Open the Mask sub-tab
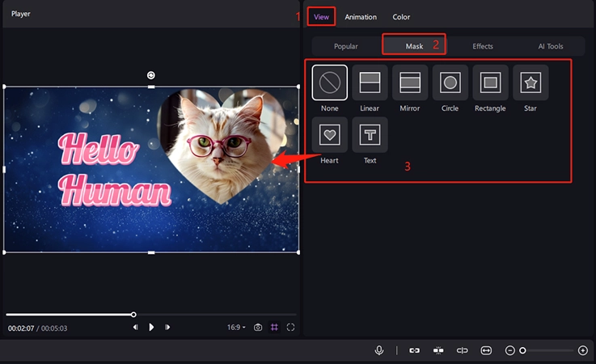 414,46
